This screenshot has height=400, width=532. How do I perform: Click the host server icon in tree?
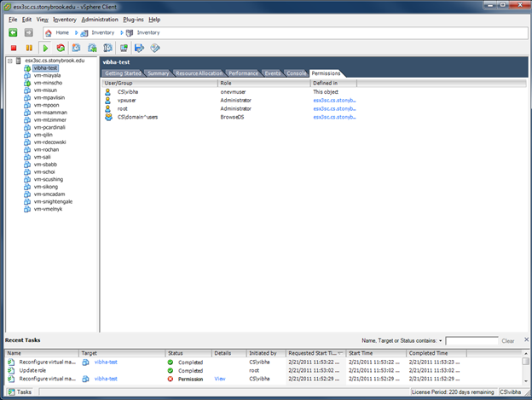[18, 61]
